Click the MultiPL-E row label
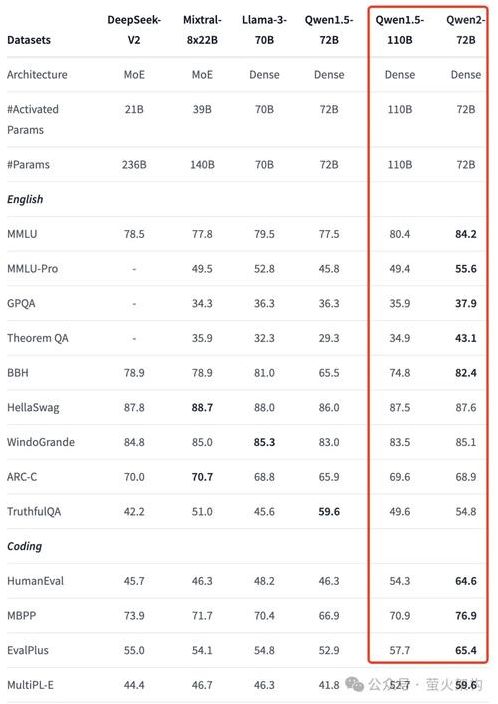Image resolution: width=498 pixels, height=704 pixels. click(x=30, y=685)
